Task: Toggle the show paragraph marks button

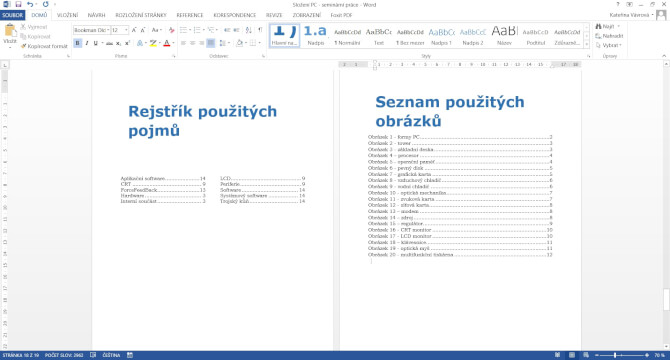Action: pos(260,30)
